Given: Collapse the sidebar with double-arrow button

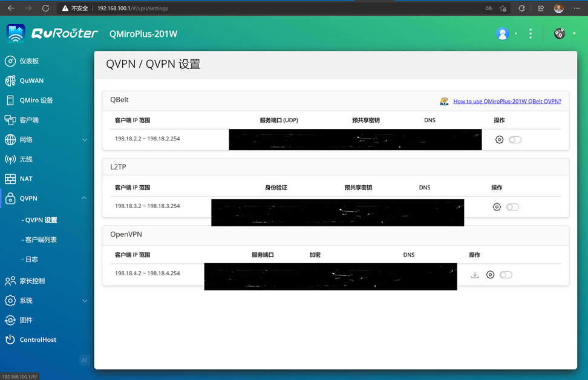Looking at the screenshot, I should (84, 360).
